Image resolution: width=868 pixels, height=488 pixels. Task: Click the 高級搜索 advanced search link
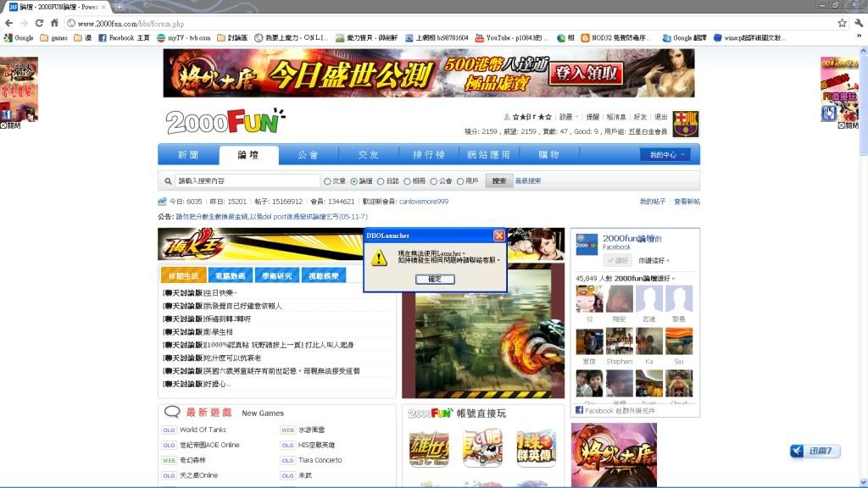pyautogui.click(x=527, y=180)
